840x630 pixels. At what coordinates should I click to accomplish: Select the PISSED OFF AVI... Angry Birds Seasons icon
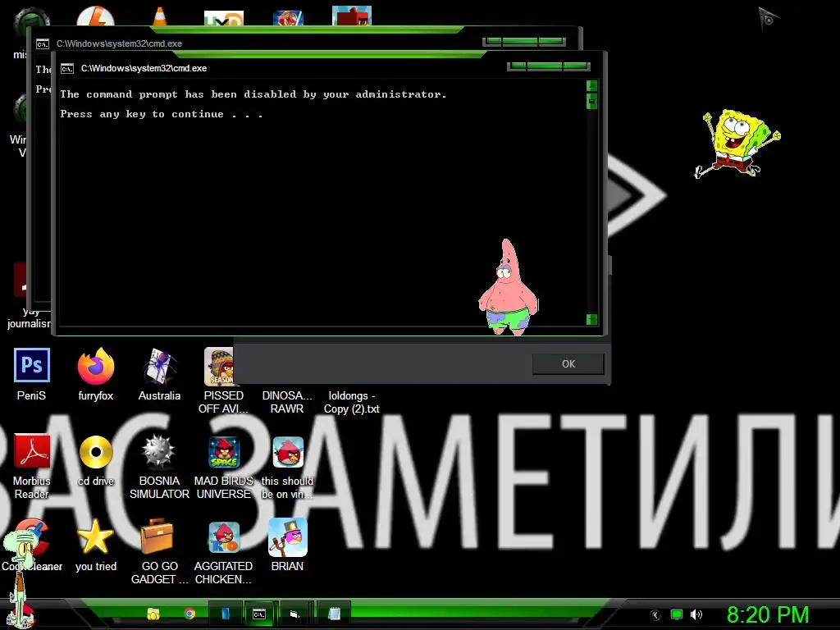(x=220, y=367)
